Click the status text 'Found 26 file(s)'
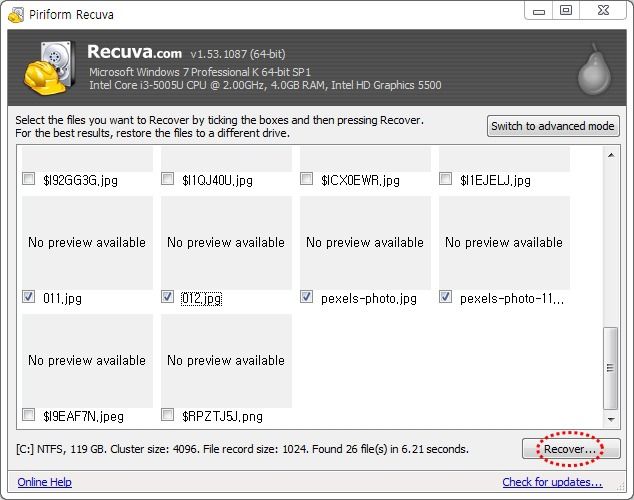 [350, 449]
